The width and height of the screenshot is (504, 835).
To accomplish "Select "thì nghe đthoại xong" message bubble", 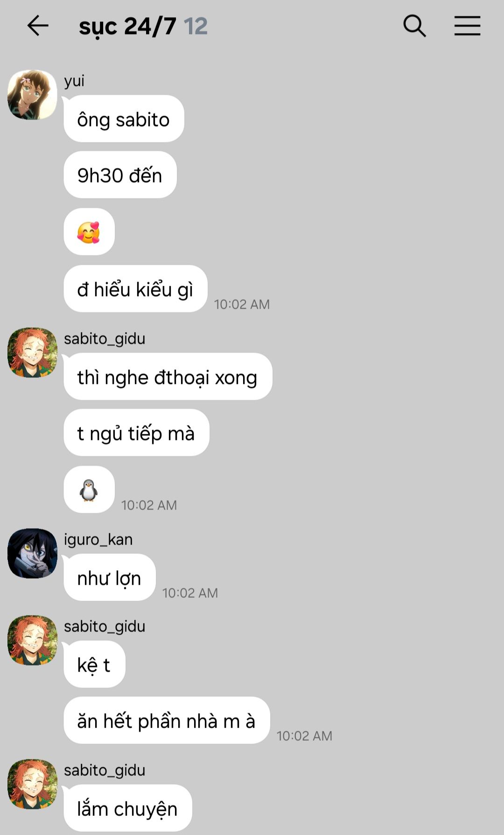I will [x=168, y=376].
